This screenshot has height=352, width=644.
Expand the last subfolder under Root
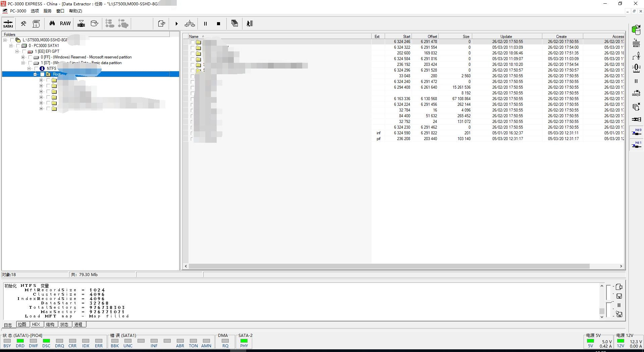tap(41, 109)
